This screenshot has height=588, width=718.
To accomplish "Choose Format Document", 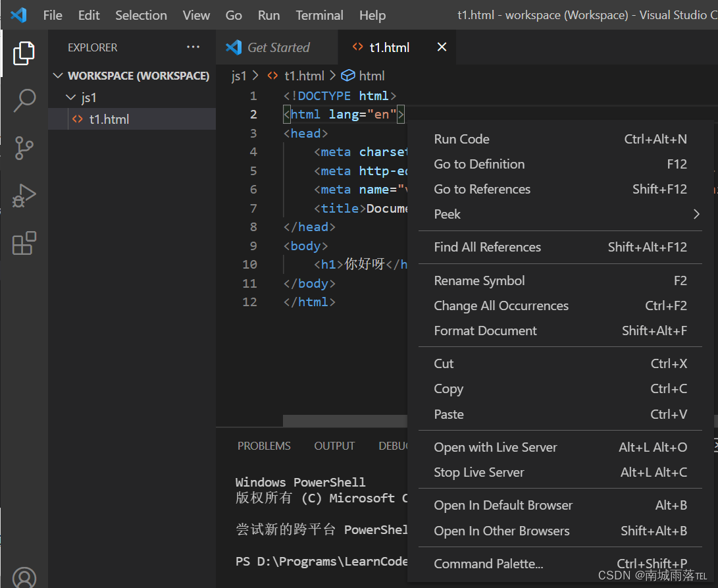I will tap(560, 331).
